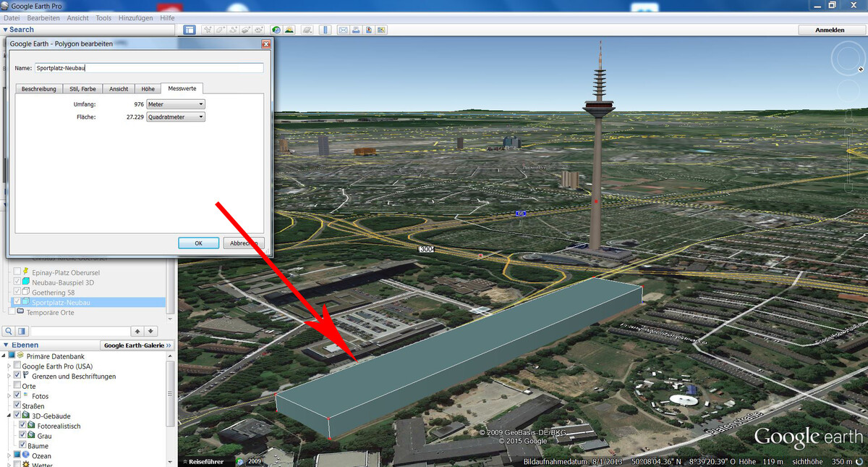Show historical imagery via the clock icon
868x467 pixels.
coord(276,30)
